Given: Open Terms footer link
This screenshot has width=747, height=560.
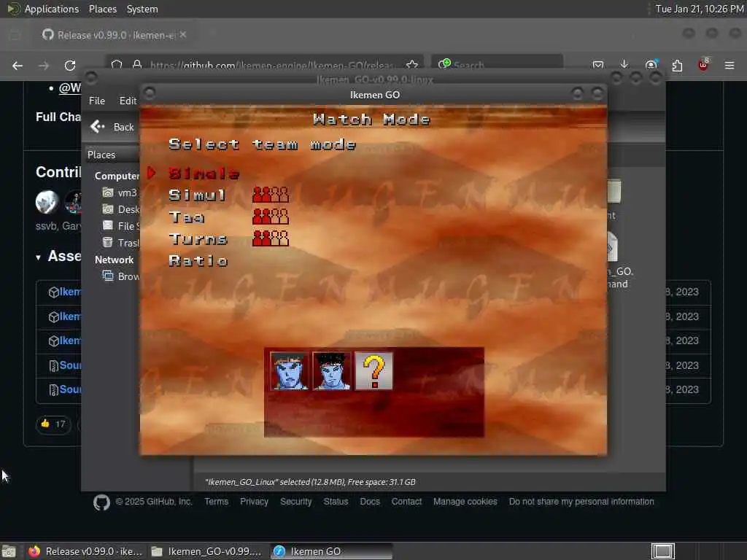Looking at the screenshot, I should (216, 502).
